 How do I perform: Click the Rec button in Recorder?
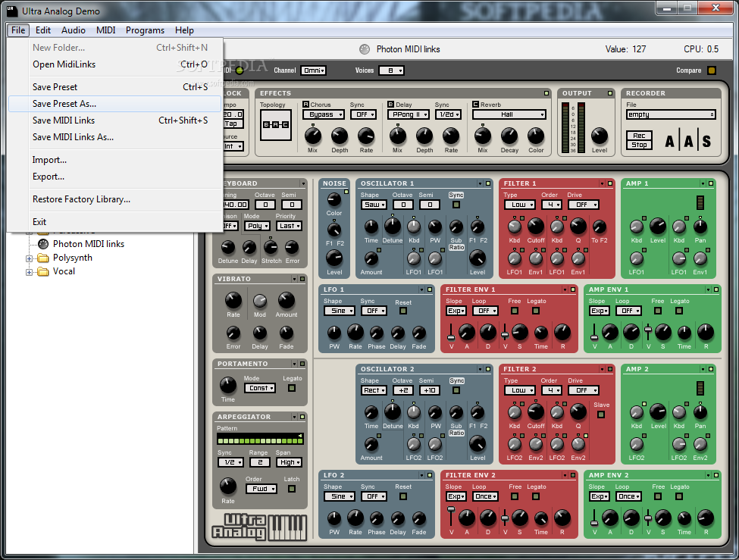click(639, 136)
